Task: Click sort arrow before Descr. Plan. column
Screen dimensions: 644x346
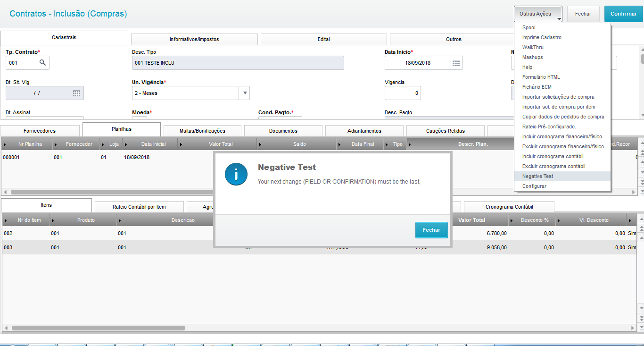Action: (x=409, y=144)
